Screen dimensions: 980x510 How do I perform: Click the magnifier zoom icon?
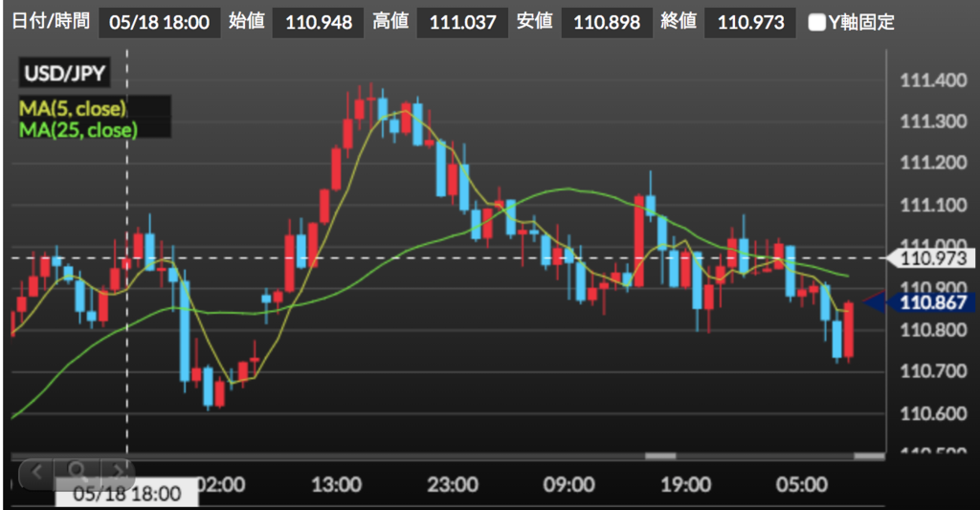(x=78, y=471)
